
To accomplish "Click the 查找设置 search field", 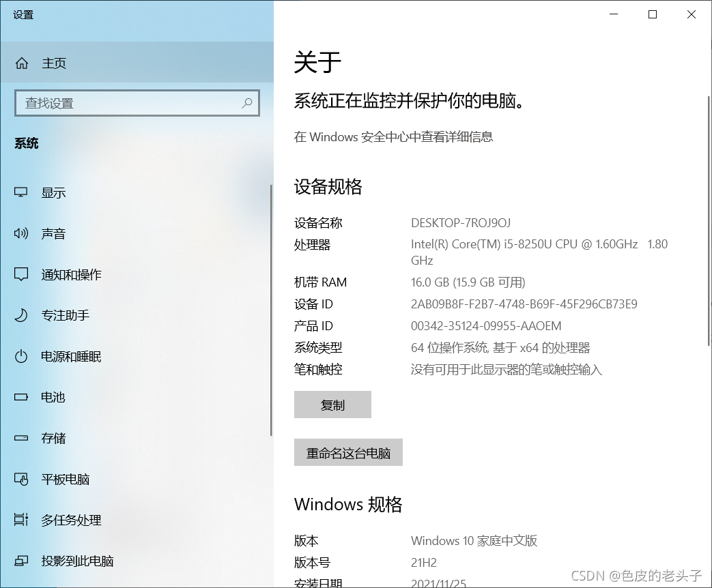I will [137, 103].
